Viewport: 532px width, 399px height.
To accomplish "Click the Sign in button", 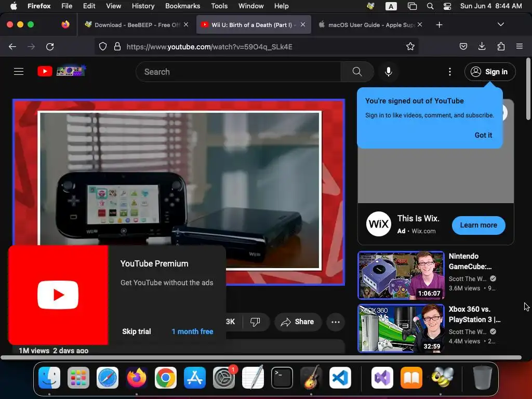I will [x=490, y=72].
